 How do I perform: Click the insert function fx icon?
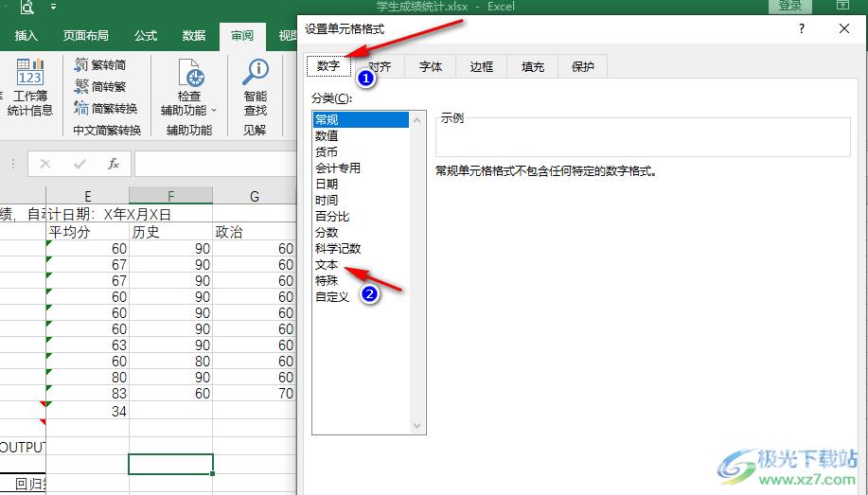pos(114,164)
